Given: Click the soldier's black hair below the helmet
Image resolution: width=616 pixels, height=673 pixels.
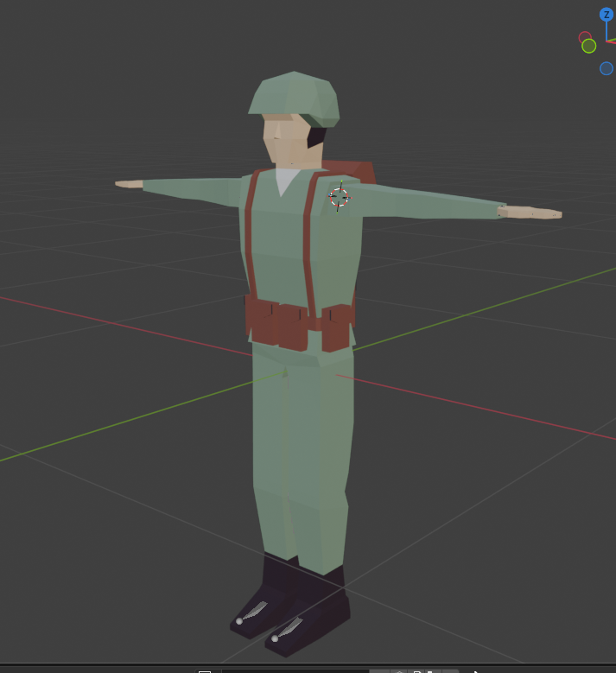Looking at the screenshot, I should click(317, 136).
